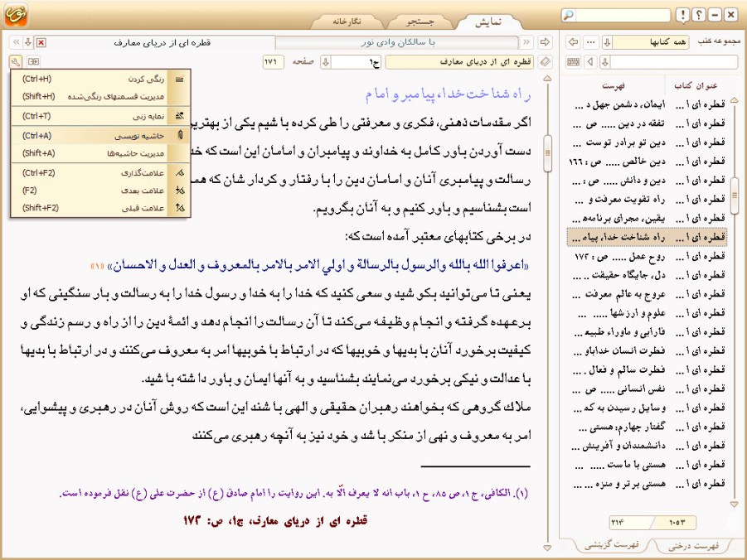Click the top search box
This screenshot has width=747, height=560.
tap(623, 15)
